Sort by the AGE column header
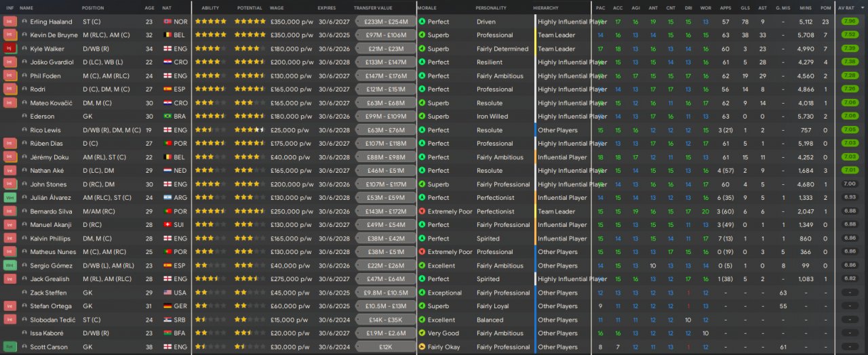This screenshot has height=355, width=868. click(x=149, y=7)
